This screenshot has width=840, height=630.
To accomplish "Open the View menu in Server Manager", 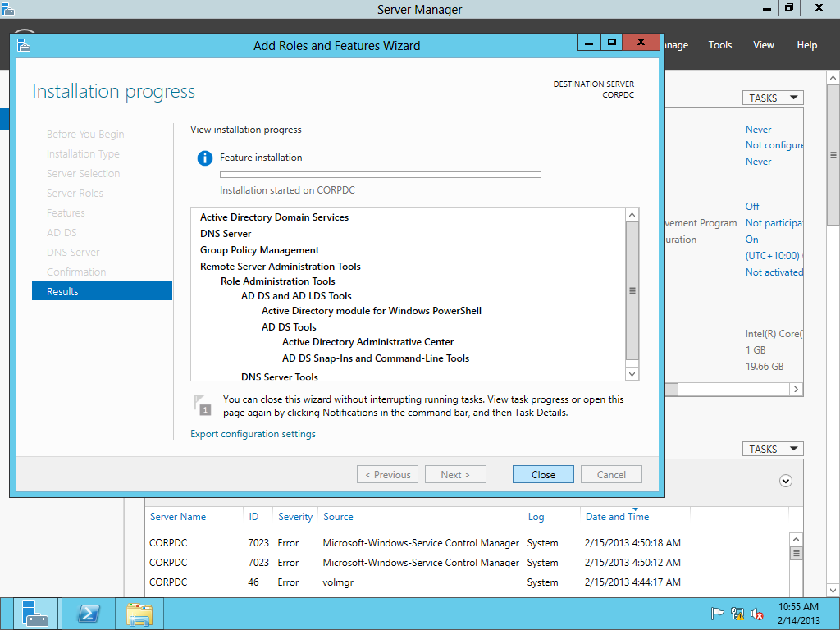I will [x=763, y=45].
